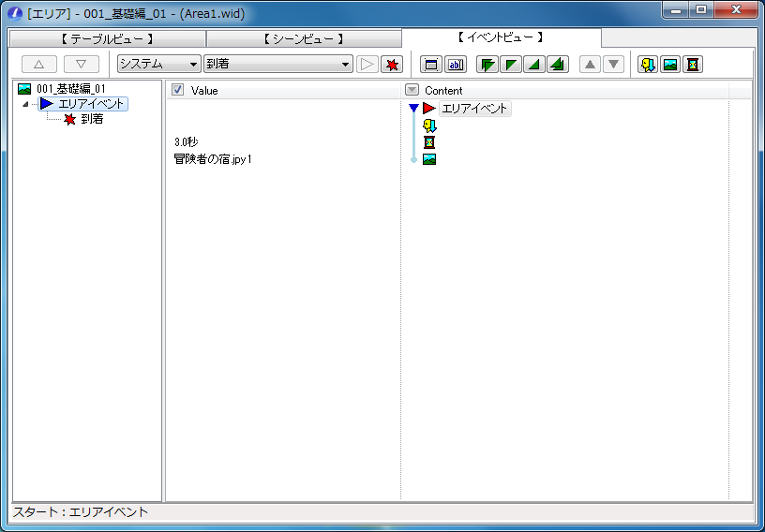765x532 pixels.
Task: Open the Content column header dropdown arrow
Action: tap(412, 90)
